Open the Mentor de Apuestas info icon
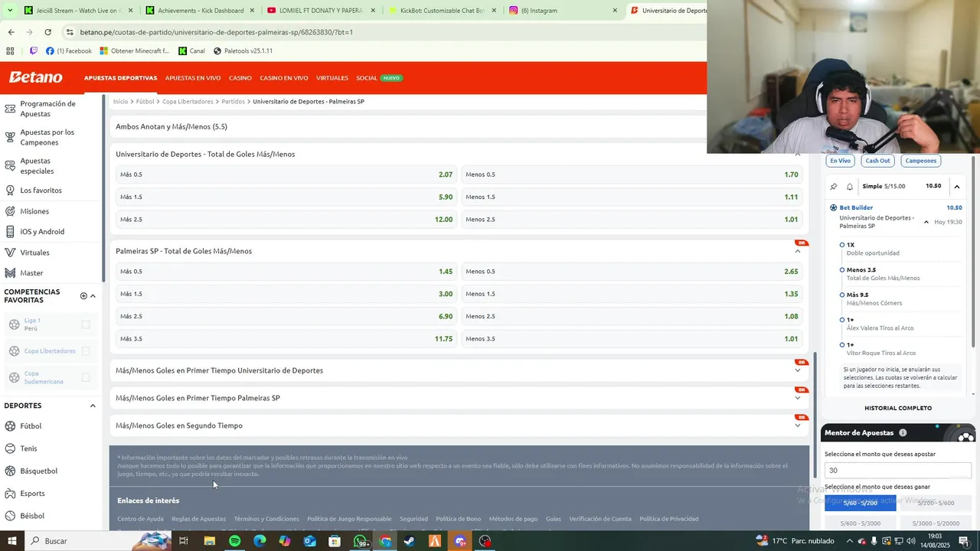Viewport: 980px width, 551px height. click(903, 432)
